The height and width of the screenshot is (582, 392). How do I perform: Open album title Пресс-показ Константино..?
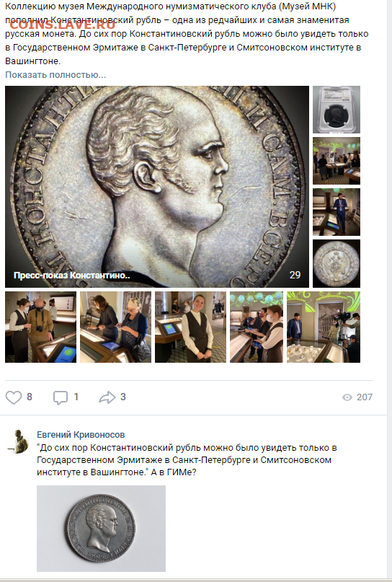(71, 275)
